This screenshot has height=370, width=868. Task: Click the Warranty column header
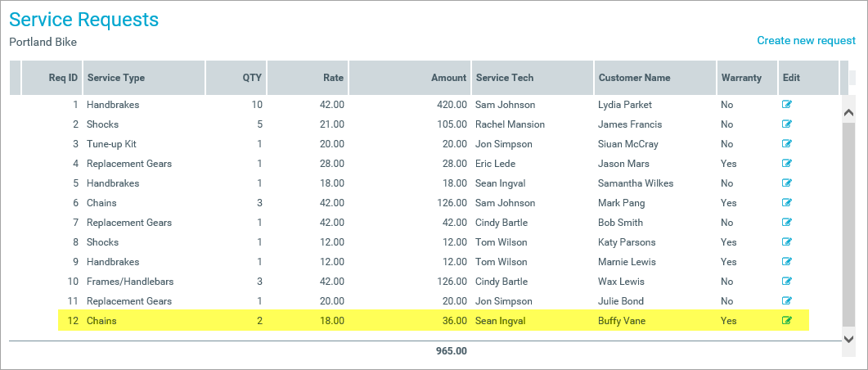(x=741, y=78)
